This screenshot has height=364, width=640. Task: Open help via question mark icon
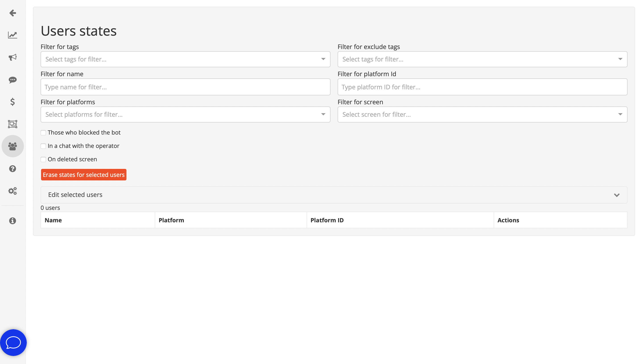(x=12, y=168)
